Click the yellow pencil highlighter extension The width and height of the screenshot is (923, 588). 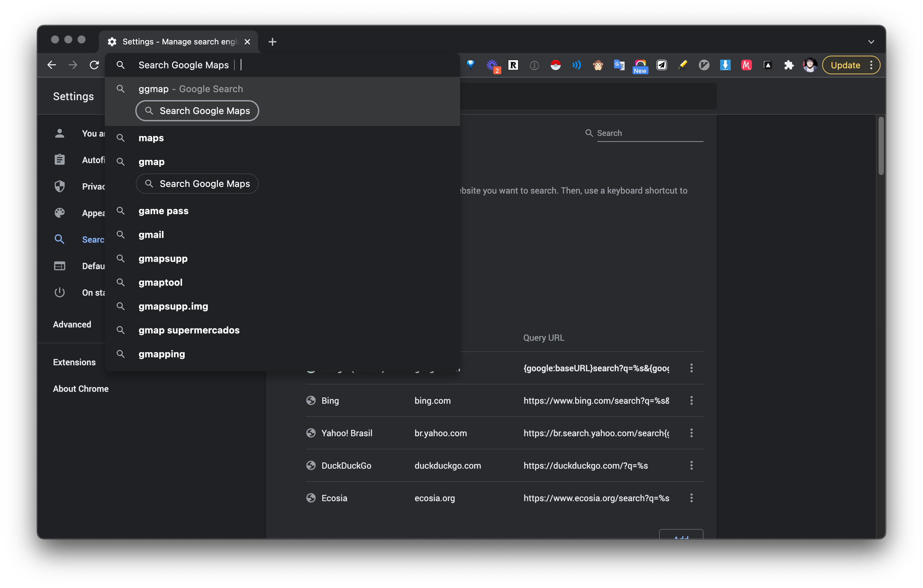point(683,65)
